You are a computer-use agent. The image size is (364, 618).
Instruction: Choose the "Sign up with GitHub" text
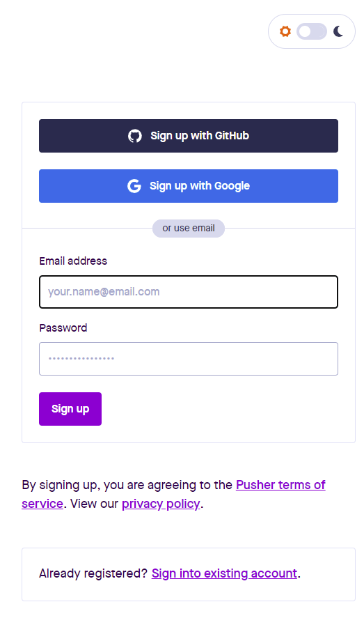(200, 136)
